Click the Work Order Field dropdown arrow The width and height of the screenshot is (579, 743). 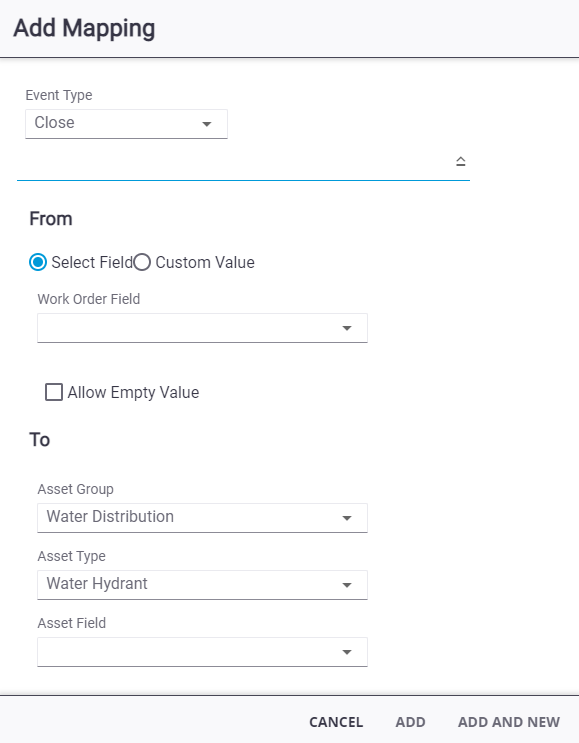point(347,328)
